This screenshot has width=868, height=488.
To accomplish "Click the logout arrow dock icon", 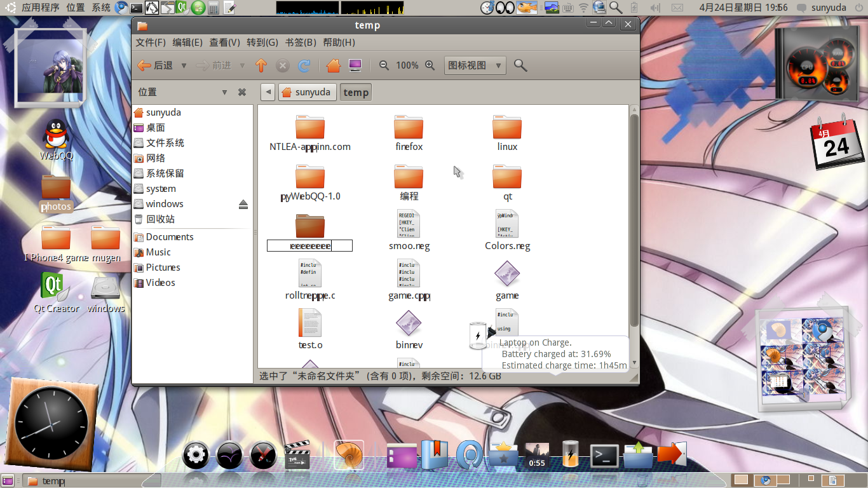I will point(672,454).
